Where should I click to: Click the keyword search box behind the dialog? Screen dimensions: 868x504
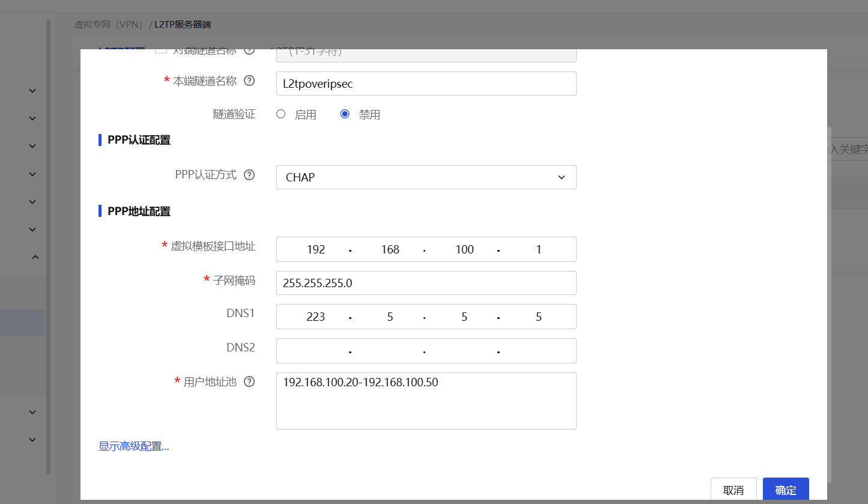pos(848,149)
